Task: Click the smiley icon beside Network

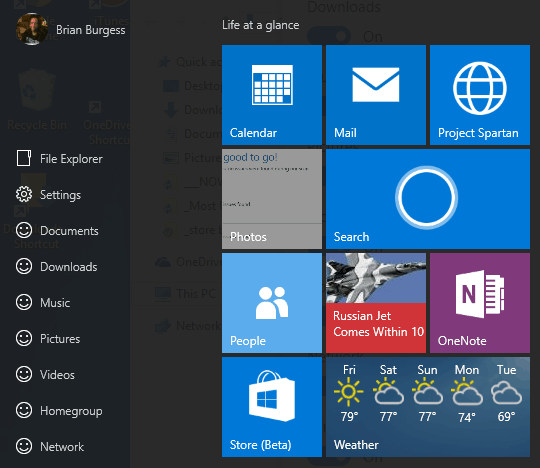Action: (24, 446)
